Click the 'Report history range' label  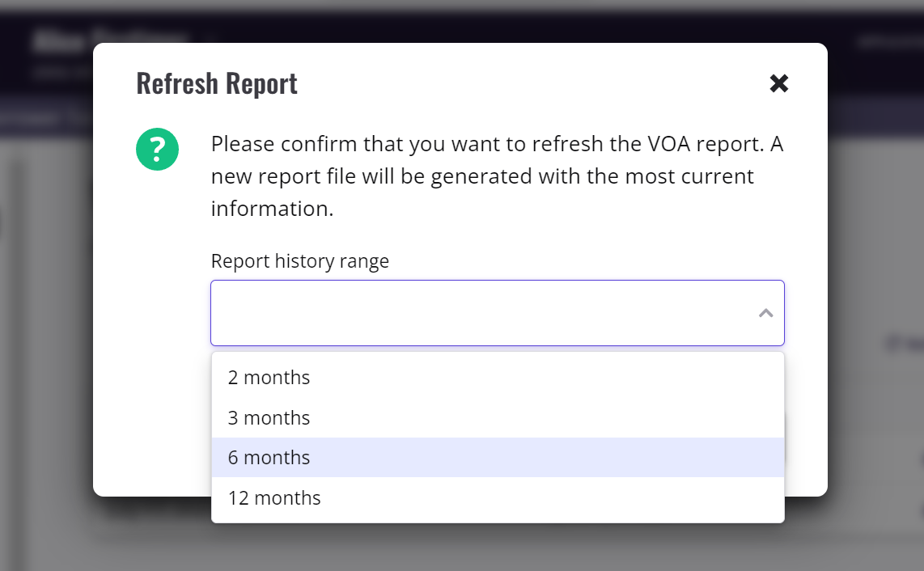pyautogui.click(x=299, y=261)
